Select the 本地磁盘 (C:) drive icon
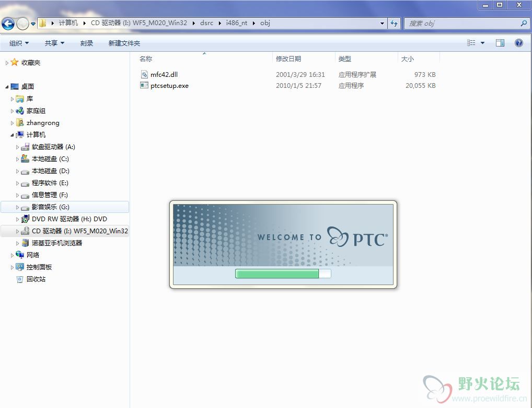Screen dimensions: 532x408 25,158
